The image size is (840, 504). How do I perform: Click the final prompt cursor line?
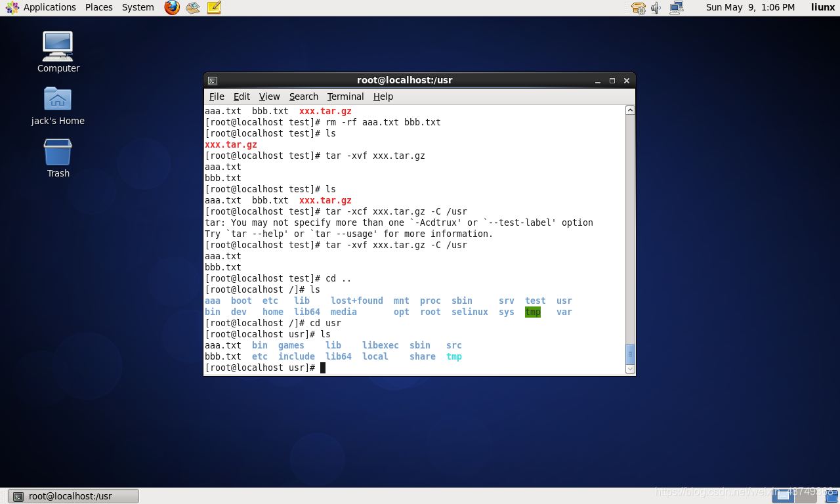point(265,367)
